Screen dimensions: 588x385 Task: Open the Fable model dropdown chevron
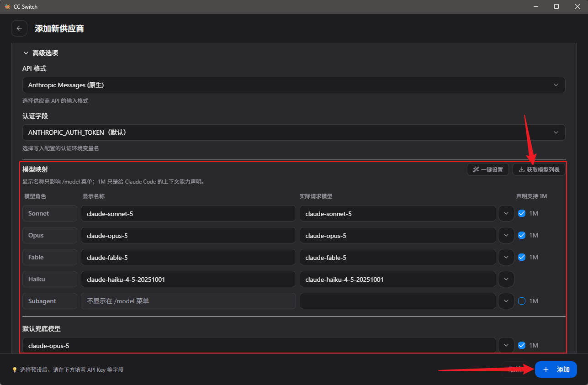pyautogui.click(x=506, y=257)
